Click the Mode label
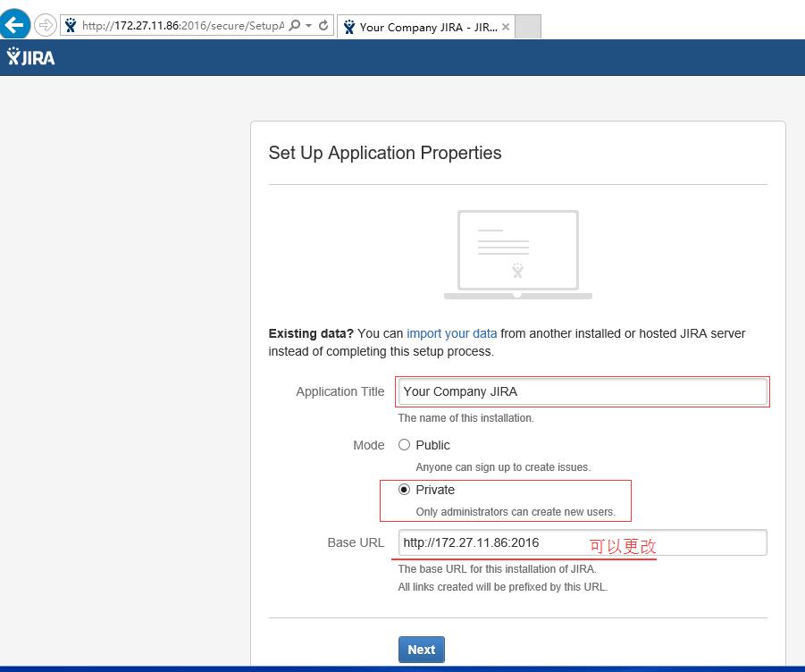The width and height of the screenshot is (805, 672). [x=369, y=445]
